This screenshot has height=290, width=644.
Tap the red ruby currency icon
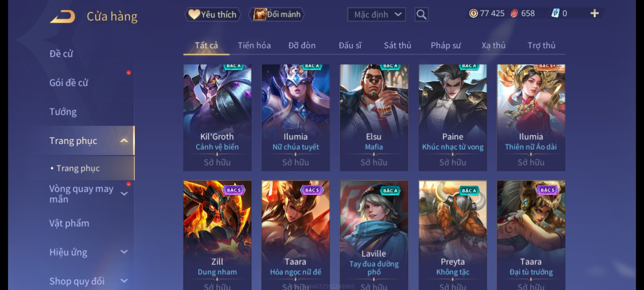[514, 13]
